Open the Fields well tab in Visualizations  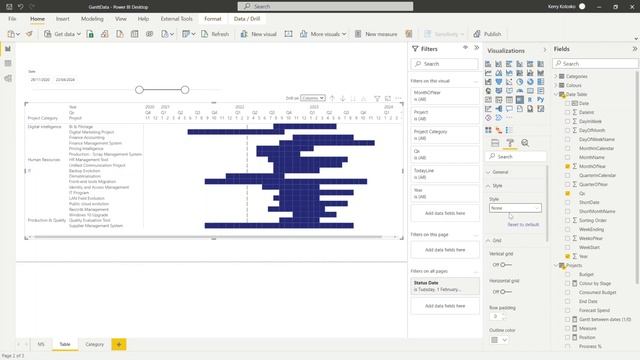(x=495, y=143)
